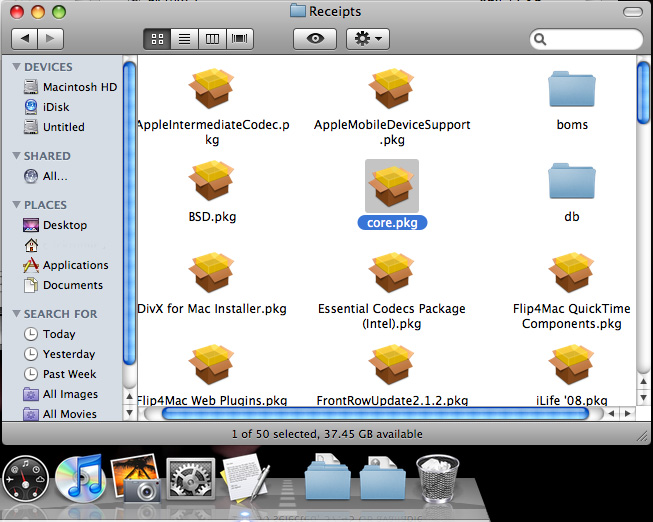Go forward with the right arrow button
Screen dimensions: 653x522
pos(50,39)
